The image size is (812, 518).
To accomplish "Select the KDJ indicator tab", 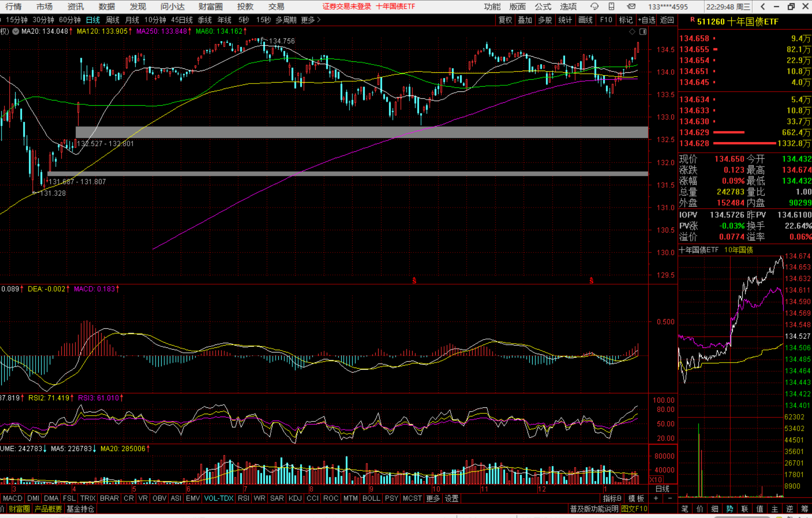I will coord(295,498).
